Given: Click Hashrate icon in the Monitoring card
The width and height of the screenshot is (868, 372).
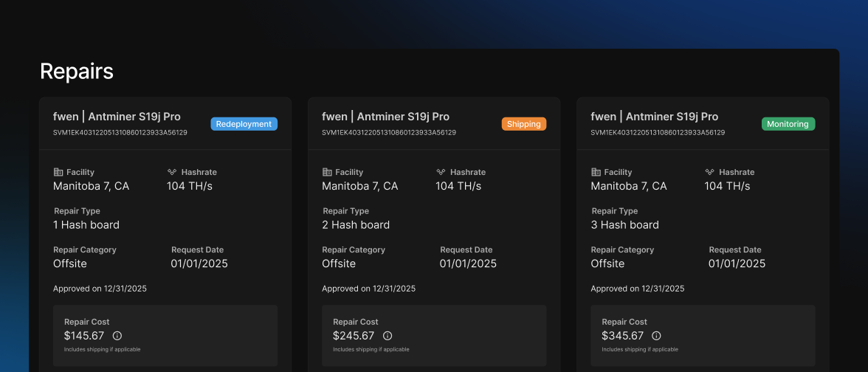Looking at the screenshot, I should [x=710, y=172].
